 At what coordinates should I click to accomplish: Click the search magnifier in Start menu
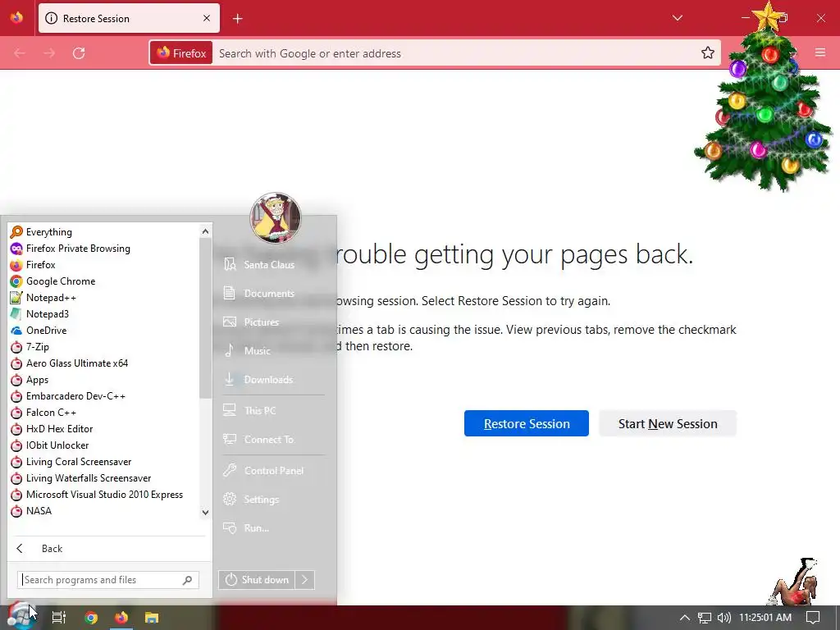click(x=188, y=580)
